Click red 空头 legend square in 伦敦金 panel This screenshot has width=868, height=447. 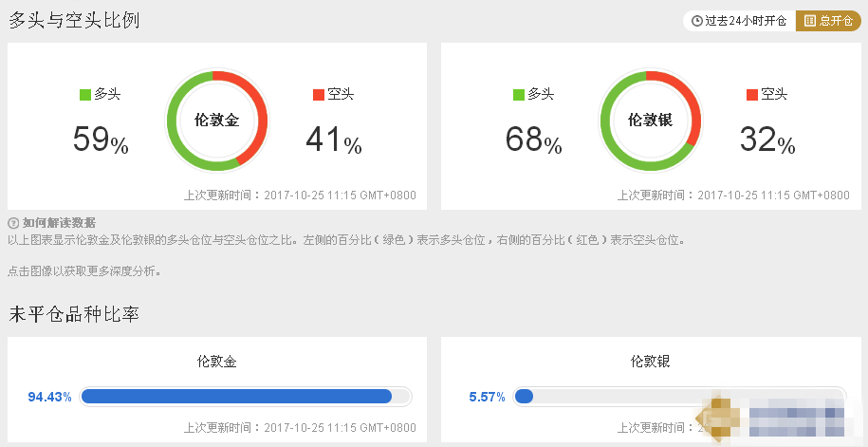318,94
